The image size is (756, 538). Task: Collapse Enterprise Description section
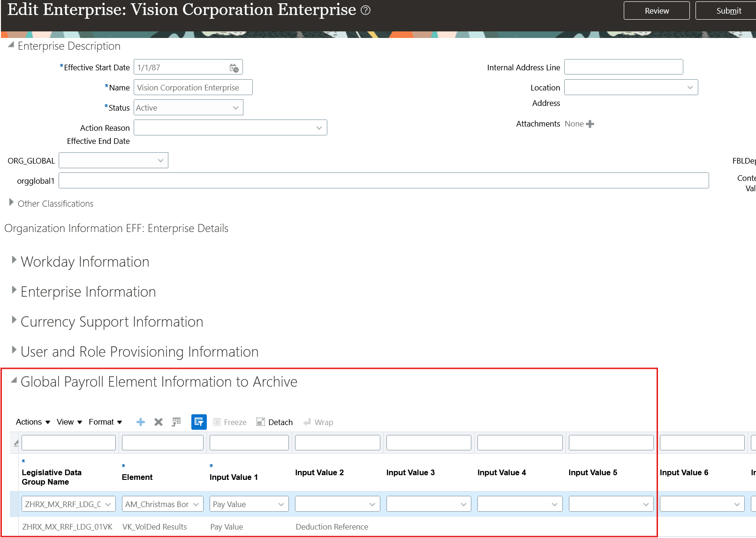click(11, 45)
